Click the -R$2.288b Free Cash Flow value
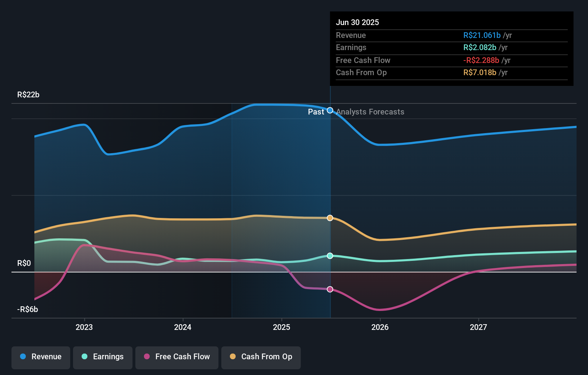This screenshot has width=588, height=375. (482, 60)
